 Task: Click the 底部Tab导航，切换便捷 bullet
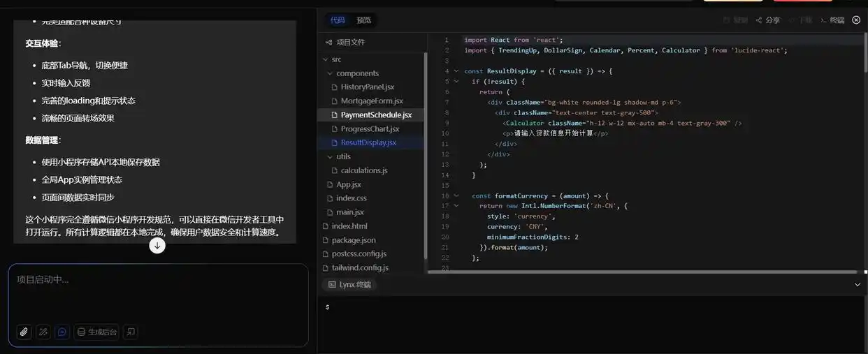pyautogui.click(x=85, y=66)
